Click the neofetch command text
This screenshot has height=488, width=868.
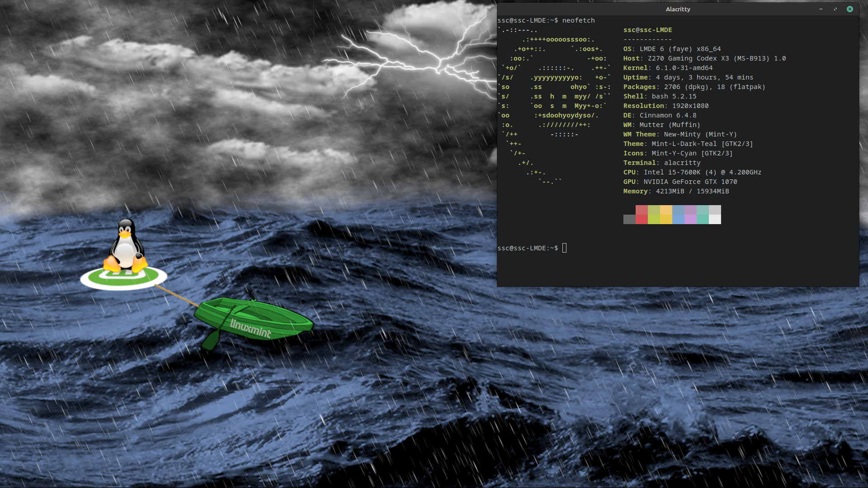(x=578, y=20)
